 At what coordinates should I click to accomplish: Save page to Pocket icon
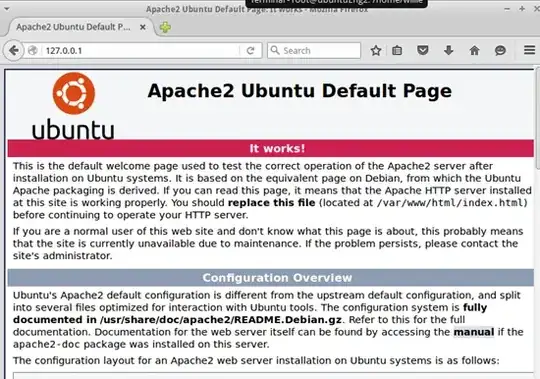[x=423, y=51]
